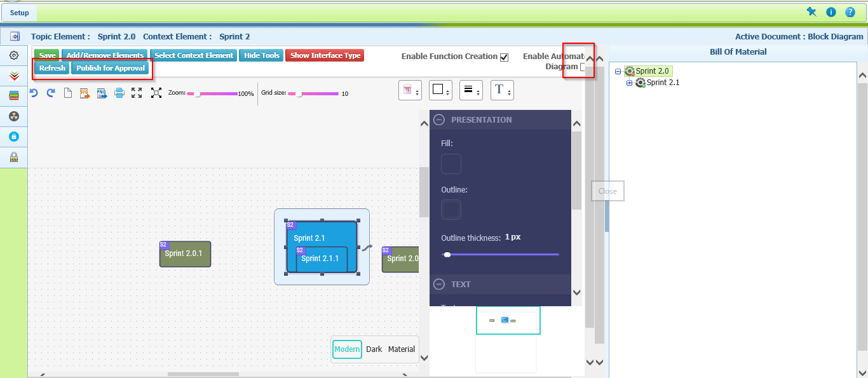The image size is (868, 378).
Task: Select the Sprint 2.1.1 nested block
Action: pos(322,259)
